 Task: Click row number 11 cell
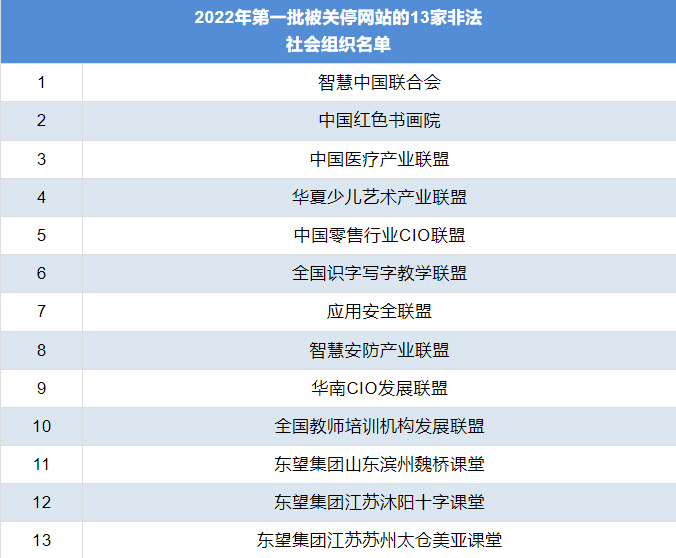pyautogui.click(x=41, y=464)
